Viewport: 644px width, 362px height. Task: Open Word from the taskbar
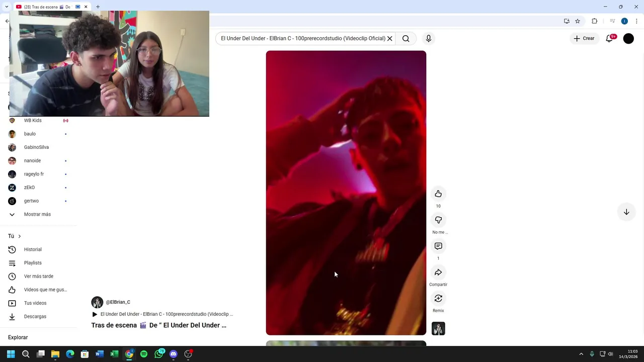100,354
